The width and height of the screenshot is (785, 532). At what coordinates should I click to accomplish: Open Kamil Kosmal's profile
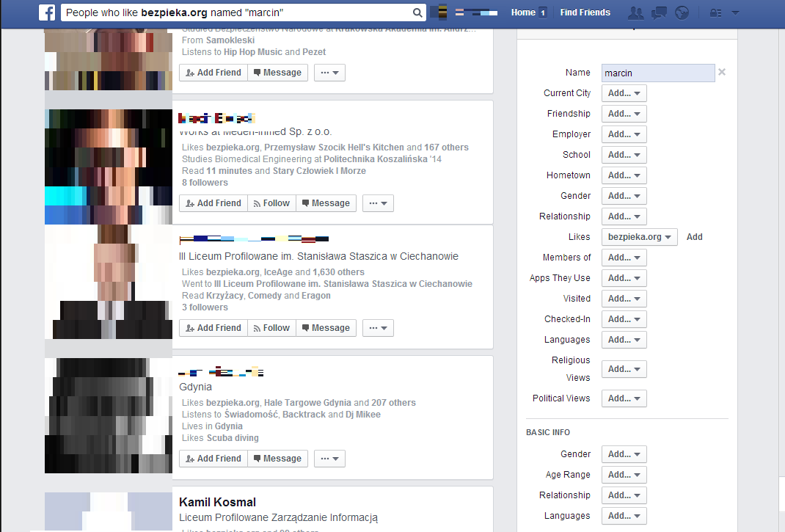click(x=217, y=503)
